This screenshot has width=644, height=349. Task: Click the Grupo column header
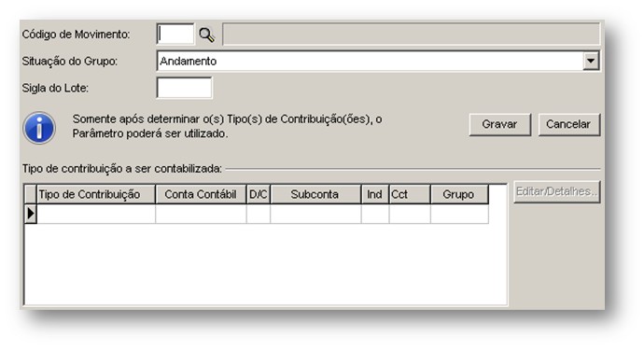(459, 194)
